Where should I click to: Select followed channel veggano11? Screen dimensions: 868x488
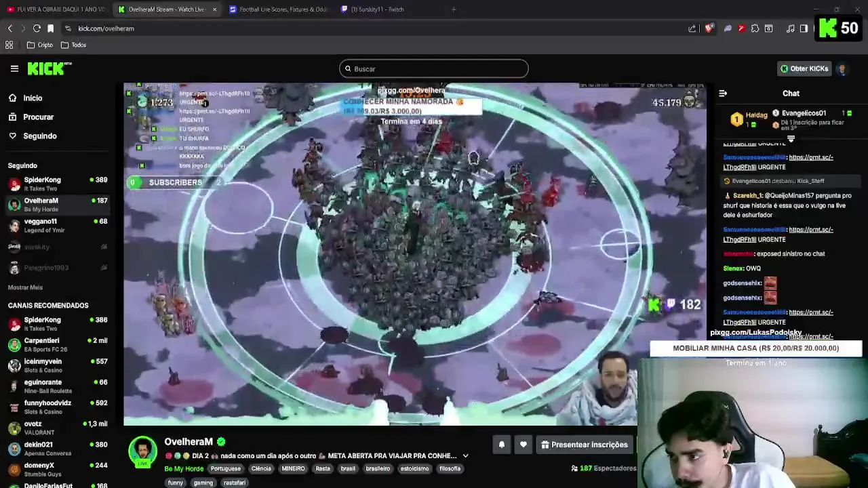[x=58, y=225]
